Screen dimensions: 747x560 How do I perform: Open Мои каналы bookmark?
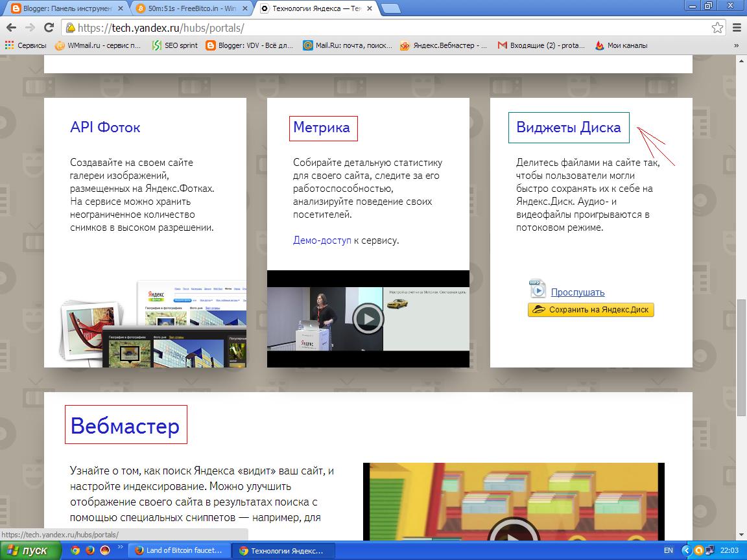pos(621,45)
